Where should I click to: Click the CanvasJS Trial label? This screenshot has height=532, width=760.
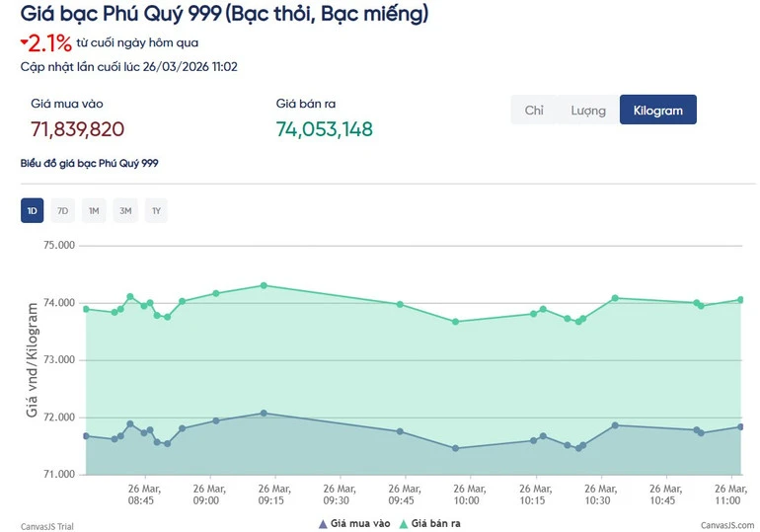pos(47,526)
